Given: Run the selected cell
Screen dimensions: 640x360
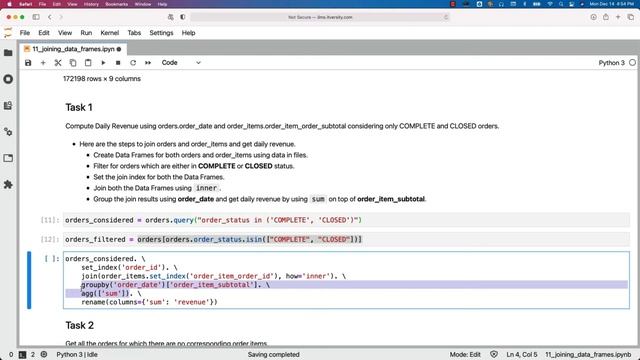Looking at the screenshot, I should pyautogui.click(x=103, y=63).
